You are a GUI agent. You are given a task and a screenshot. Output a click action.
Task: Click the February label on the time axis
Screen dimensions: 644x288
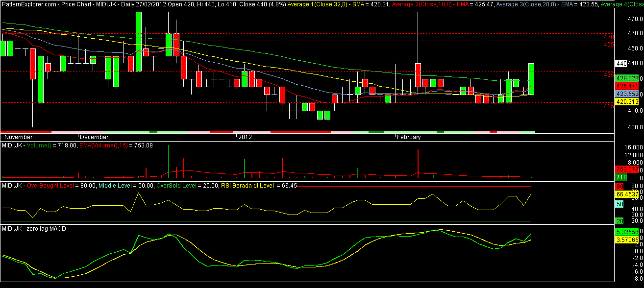(x=409, y=137)
